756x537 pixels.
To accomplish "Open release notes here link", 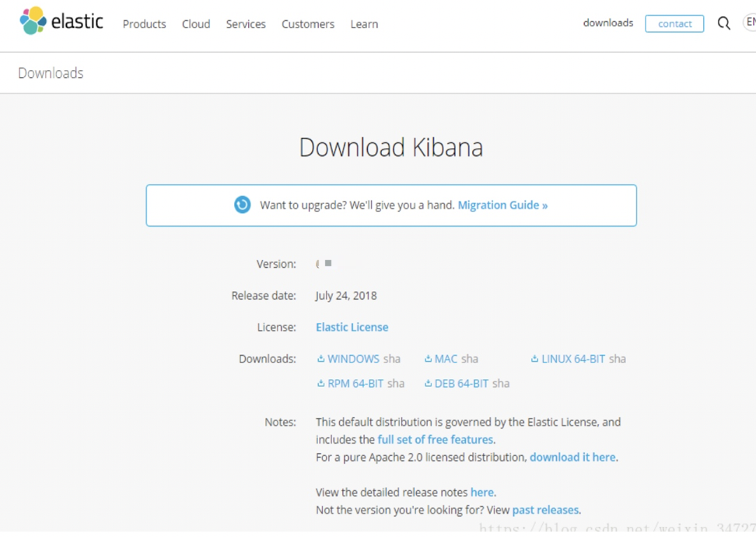I will pyautogui.click(x=482, y=492).
